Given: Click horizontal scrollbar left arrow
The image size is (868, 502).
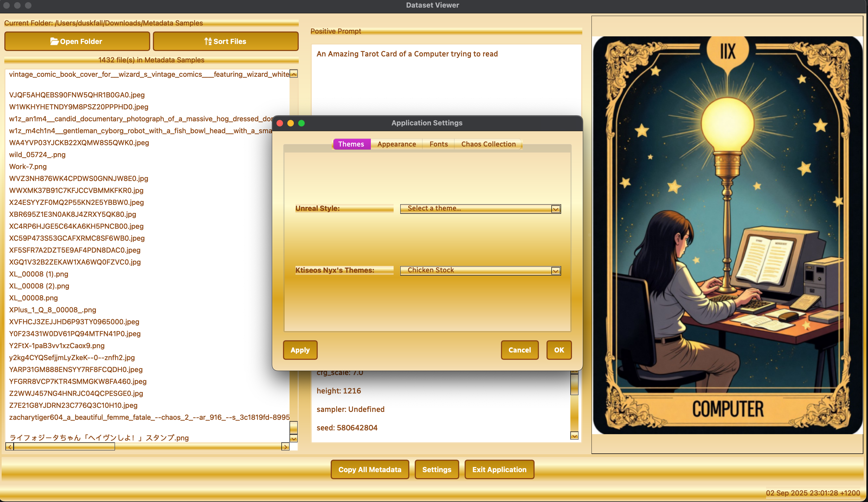Looking at the screenshot, I should (10, 447).
